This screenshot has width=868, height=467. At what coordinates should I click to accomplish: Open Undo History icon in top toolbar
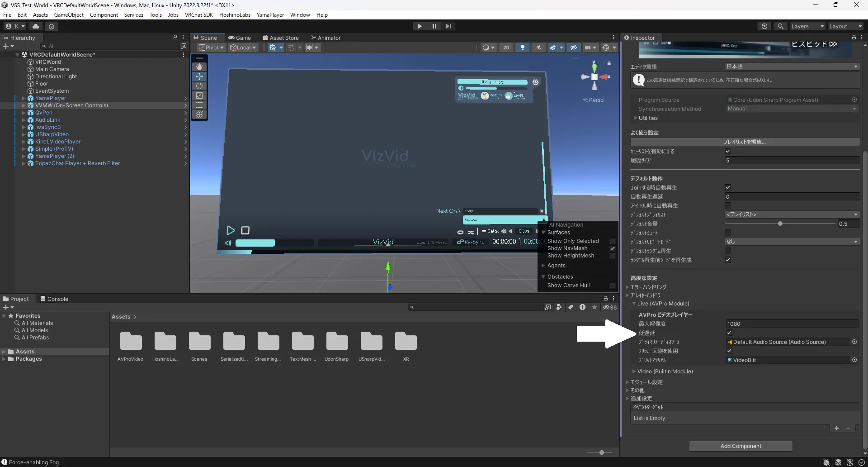(764, 26)
